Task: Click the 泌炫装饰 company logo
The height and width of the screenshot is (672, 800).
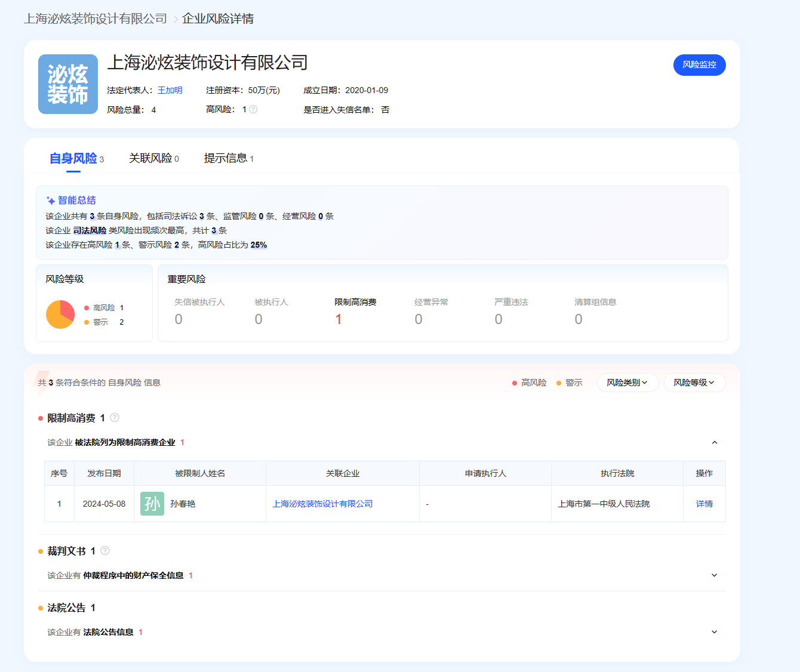Action: 68,84
